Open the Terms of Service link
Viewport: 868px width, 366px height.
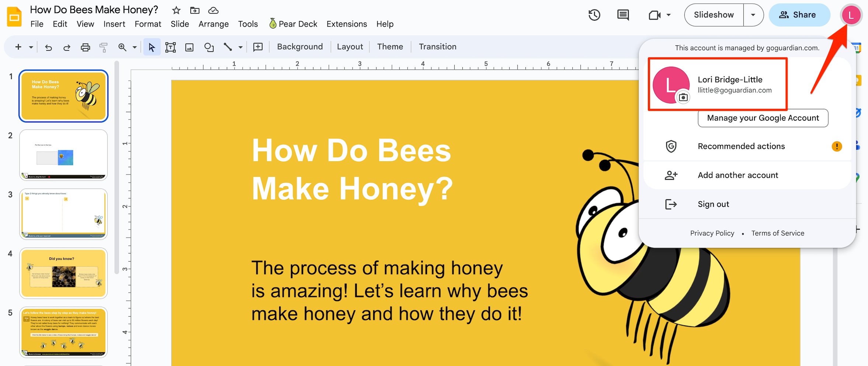(x=778, y=233)
